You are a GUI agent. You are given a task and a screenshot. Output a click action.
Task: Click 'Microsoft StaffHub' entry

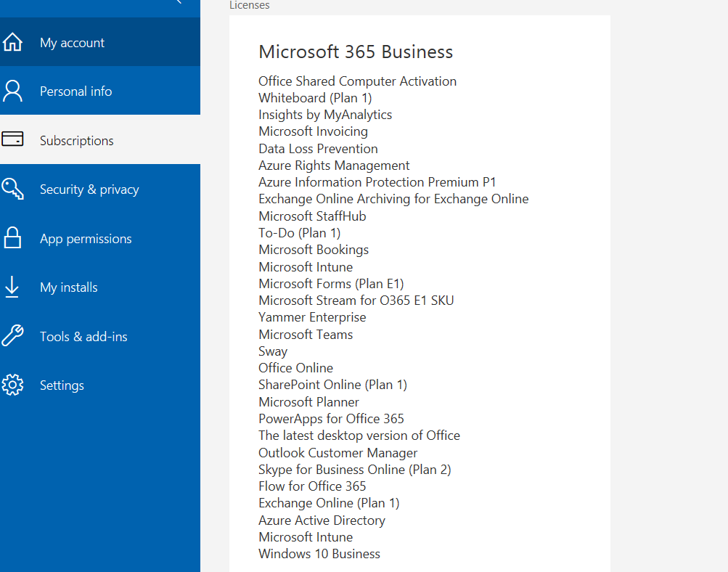coord(312,216)
